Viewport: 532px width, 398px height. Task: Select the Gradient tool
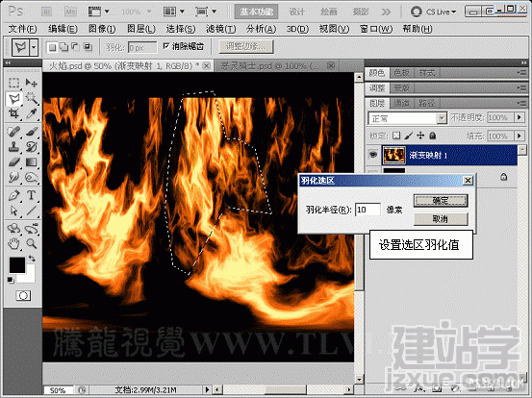(x=31, y=162)
